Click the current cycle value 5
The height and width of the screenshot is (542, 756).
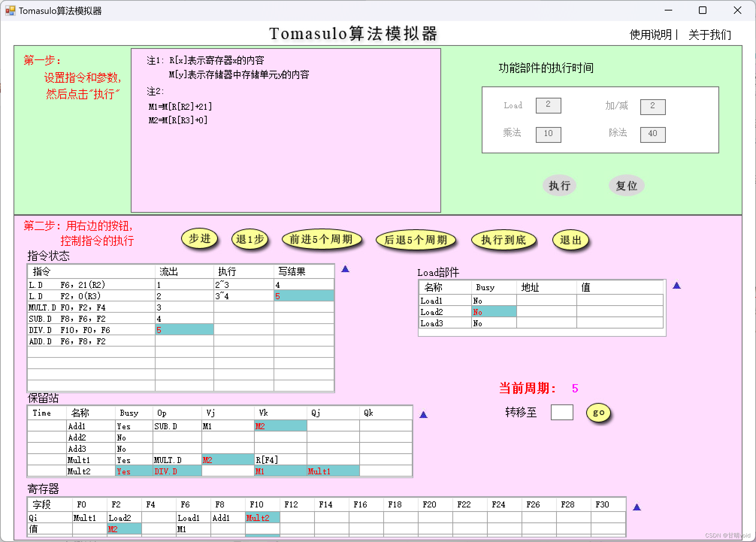(575, 388)
